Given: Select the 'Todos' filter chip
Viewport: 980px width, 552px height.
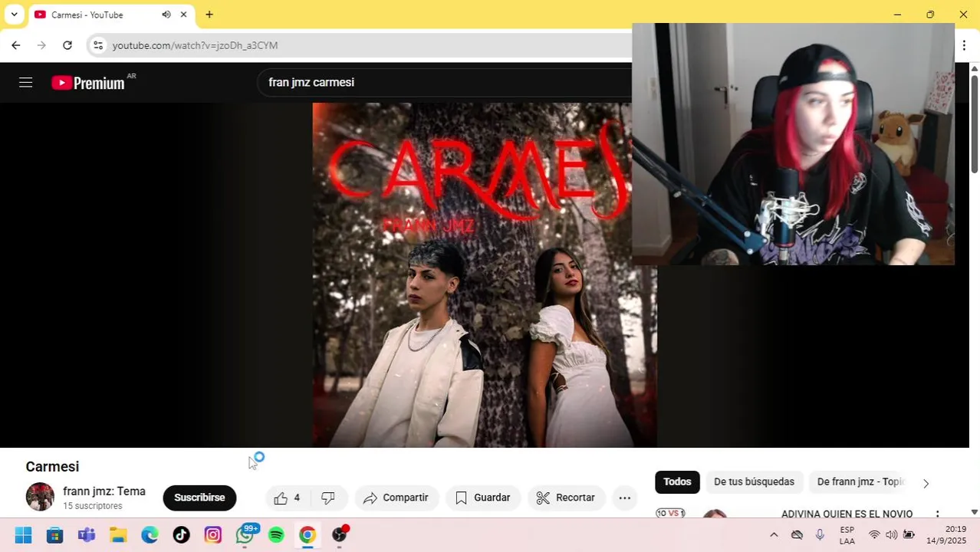Looking at the screenshot, I should click(677, 481).
